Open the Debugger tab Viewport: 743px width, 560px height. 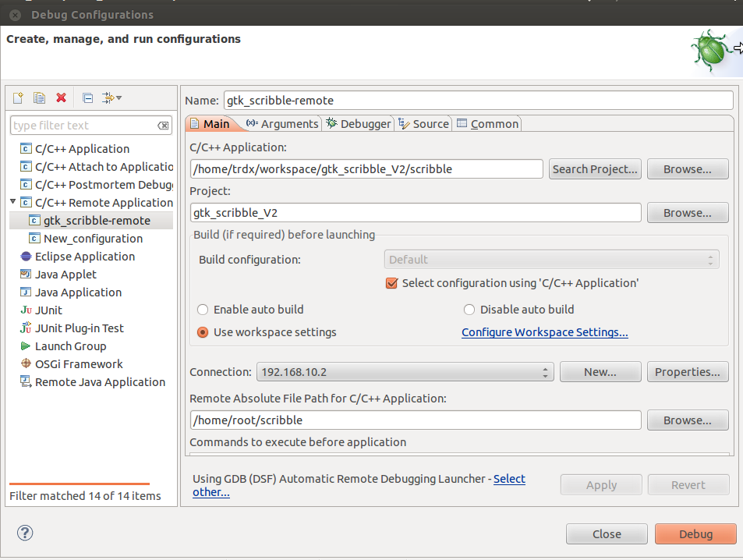pos(359,124)
